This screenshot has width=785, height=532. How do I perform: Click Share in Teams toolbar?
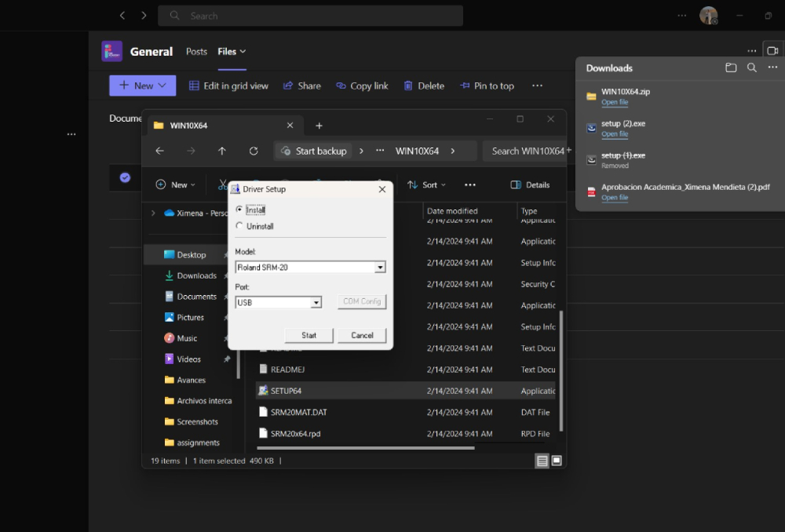tap(302, 86)
